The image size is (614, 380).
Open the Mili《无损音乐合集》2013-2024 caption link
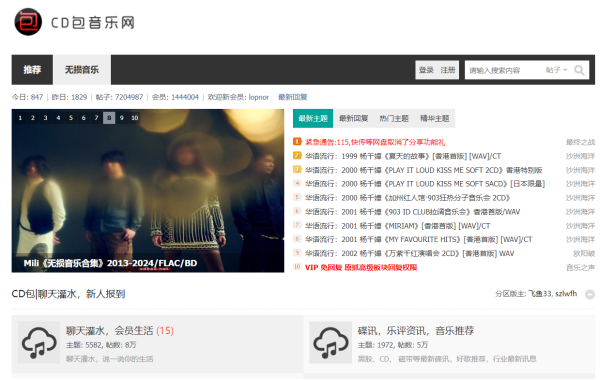coord(110,263)
